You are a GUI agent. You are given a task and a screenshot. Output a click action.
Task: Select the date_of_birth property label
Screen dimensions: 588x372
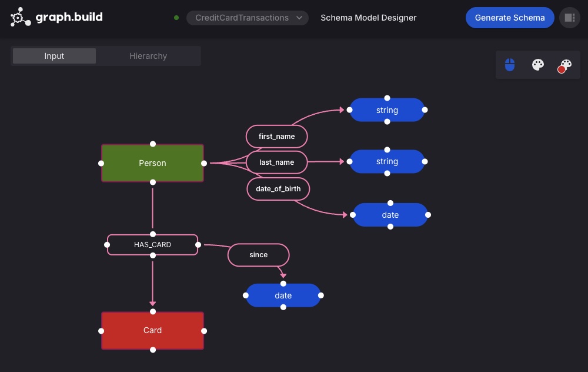click(278, 188)
